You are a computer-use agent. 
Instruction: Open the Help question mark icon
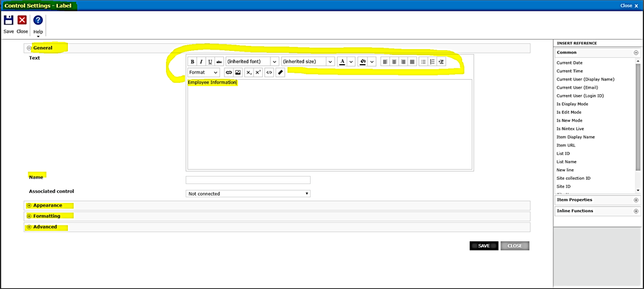coord(38,20)
